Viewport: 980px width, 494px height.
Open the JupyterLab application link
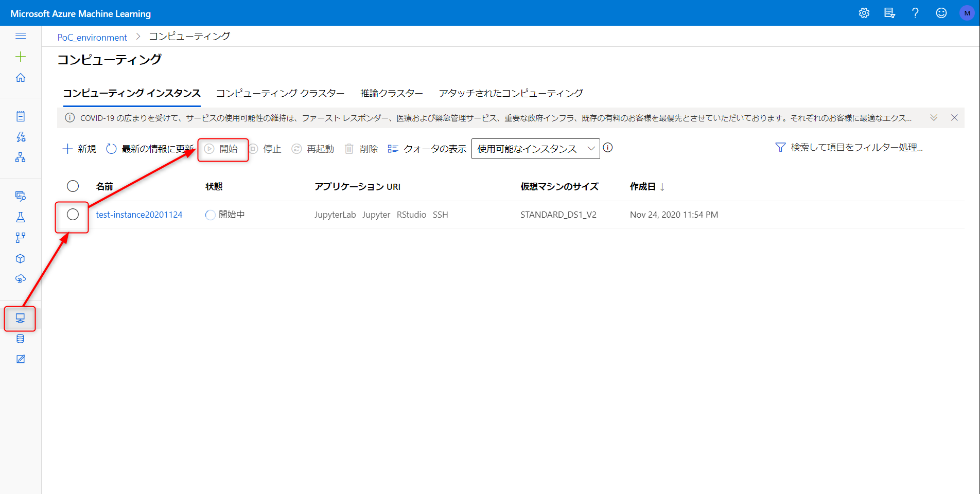click(335, 215)
